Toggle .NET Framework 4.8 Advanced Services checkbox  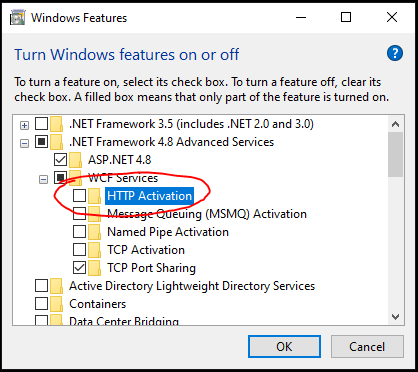coord(42,142)
